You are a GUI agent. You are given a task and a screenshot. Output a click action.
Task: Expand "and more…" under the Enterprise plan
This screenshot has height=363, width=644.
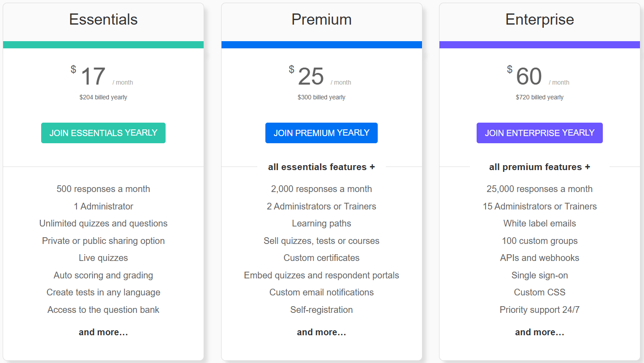539,332
